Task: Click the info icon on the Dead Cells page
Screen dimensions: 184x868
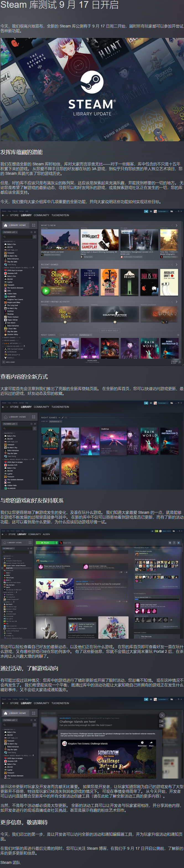Action: coord(174,543)
